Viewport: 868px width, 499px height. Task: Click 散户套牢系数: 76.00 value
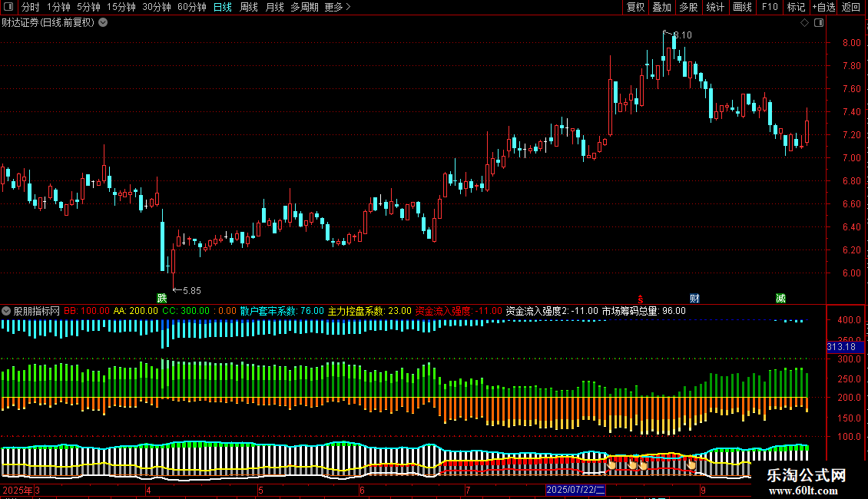[282, 311]
